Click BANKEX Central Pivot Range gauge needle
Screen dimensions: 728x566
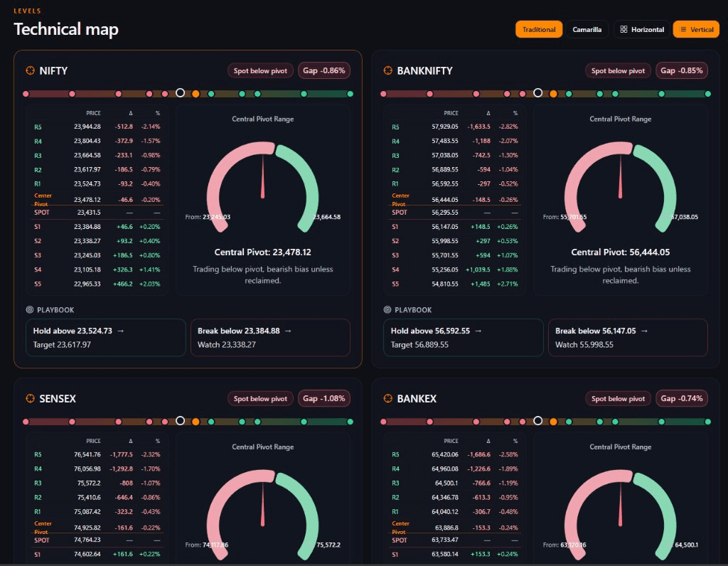(620, 504)
